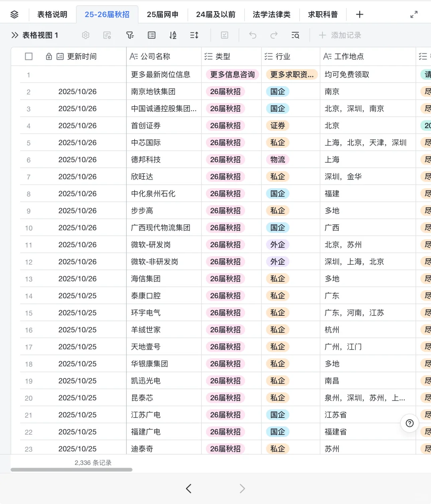Screen dimensions: 431x504
Task: Check the row checkbox for 南京地铁集团
Action: pos(29,91)
